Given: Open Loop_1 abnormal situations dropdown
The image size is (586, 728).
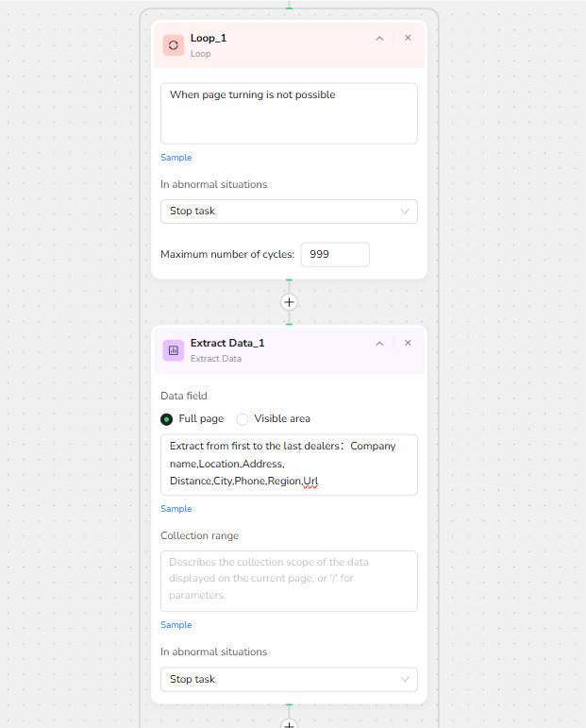Looking at the screenshot, I should [x=289, y=212].
